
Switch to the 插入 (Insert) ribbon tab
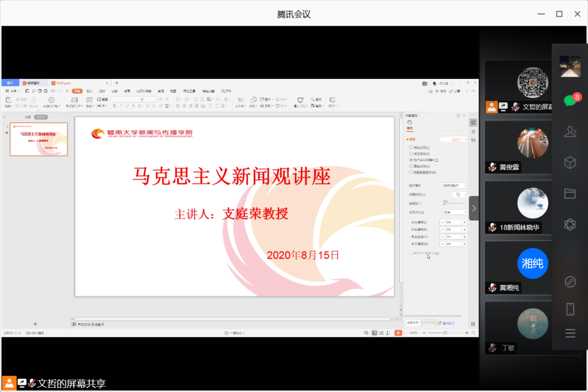click(x=90, y=91)
